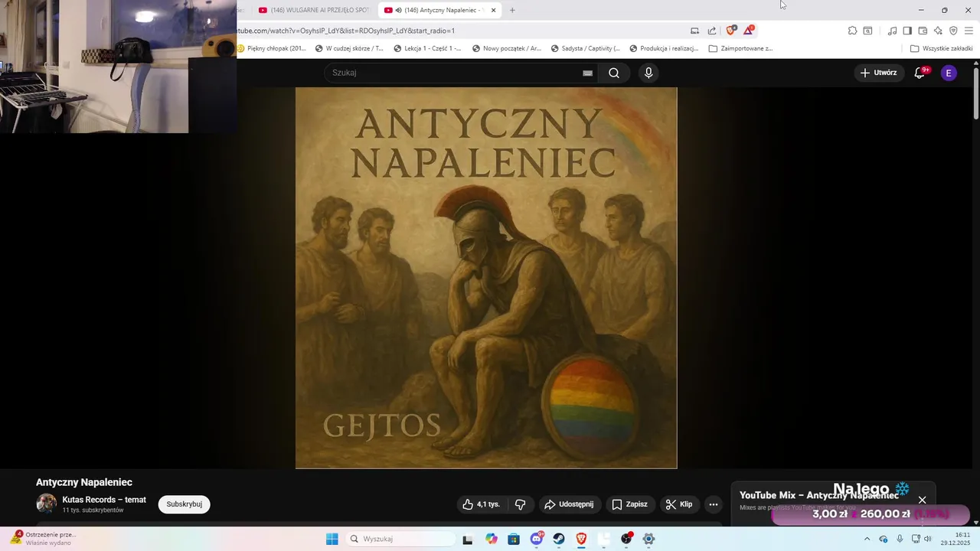Screen dimensions: 980x551
Task: Open the Kutas Records – temat channel link
Action: click(x=104, y=500)
